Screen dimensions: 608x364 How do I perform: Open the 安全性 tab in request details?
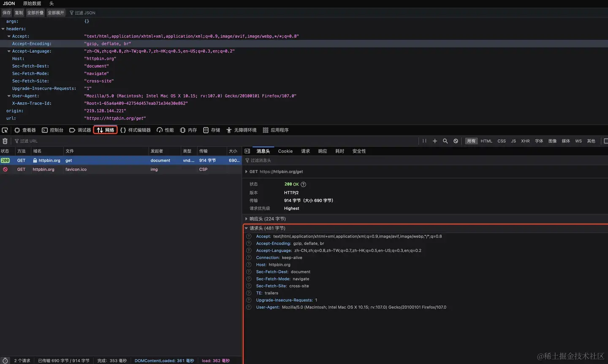point(359,151)
